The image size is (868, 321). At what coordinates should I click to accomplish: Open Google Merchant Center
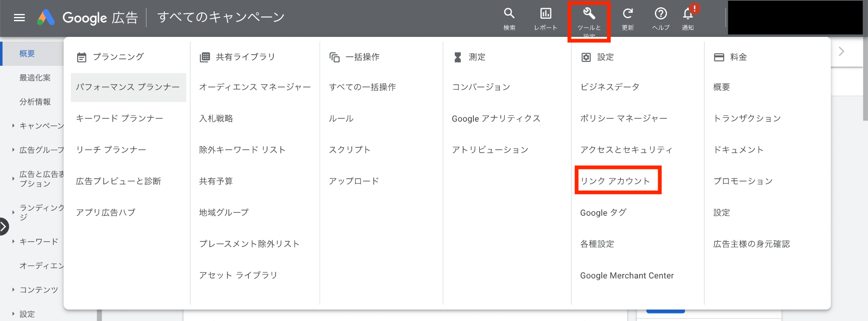[627, 275]
